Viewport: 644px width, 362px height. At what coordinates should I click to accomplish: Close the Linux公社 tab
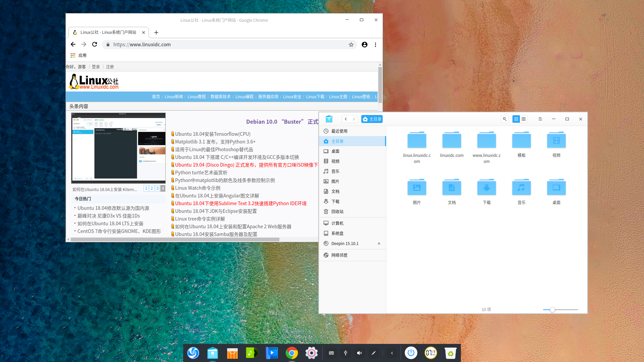tap(144, 33)
